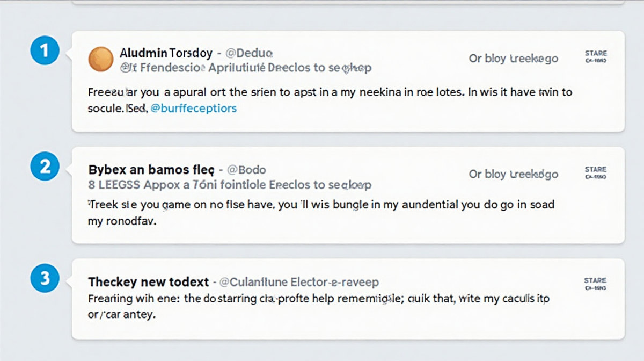Image resolution: width=644 pixels, height=361 pixels.
Task: Click the @Deduo handle
Action: pyautogui.click(x=249, y=53)
